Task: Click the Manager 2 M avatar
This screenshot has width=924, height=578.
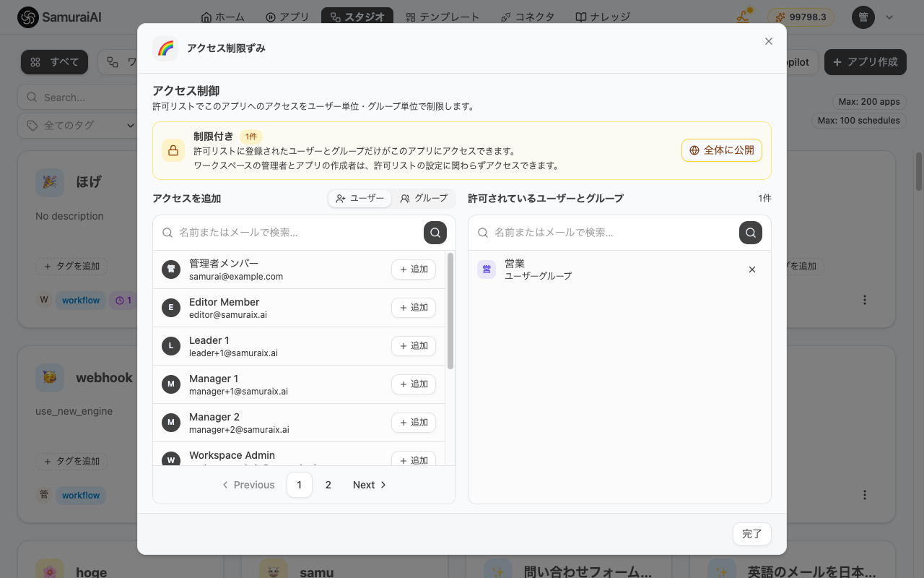Action: click(x=171, y=422)
